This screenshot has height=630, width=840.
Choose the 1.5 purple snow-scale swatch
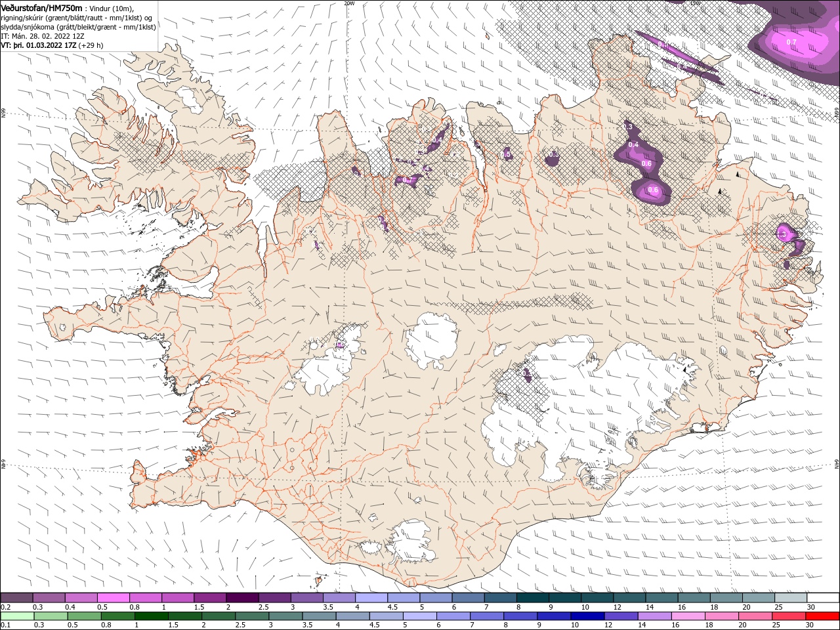(x=211, y=598)
